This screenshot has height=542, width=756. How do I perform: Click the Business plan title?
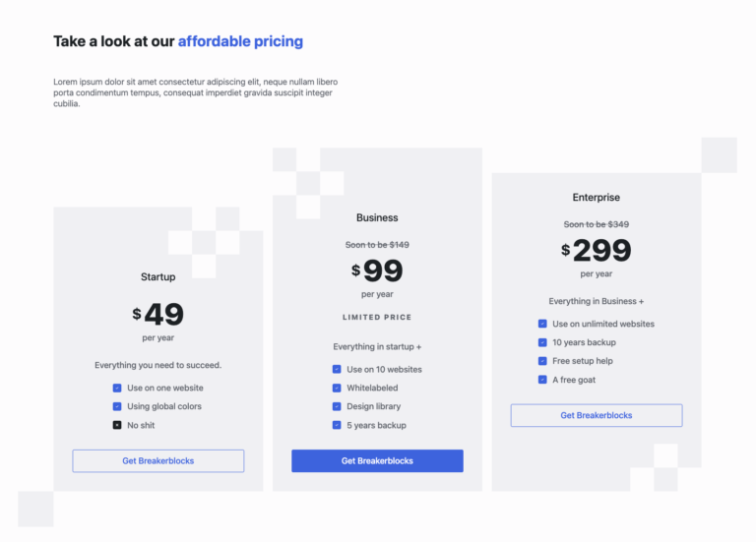click(377, 217)
